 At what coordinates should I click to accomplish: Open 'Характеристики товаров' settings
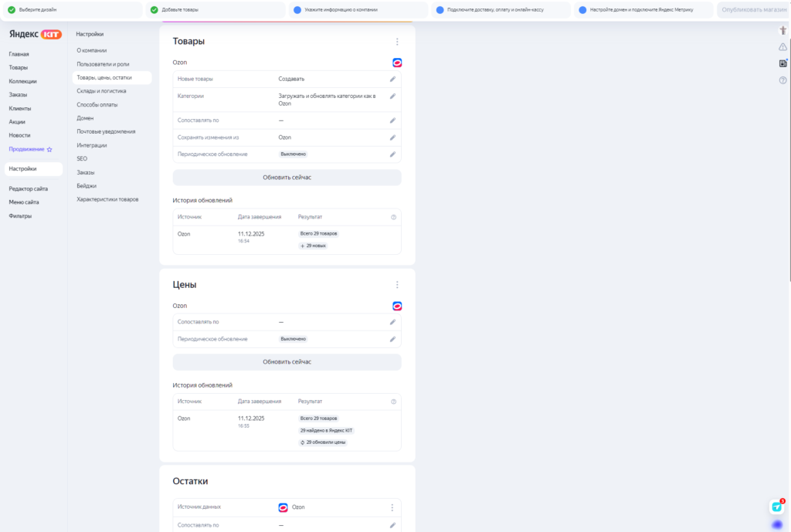tap(107, 200)
